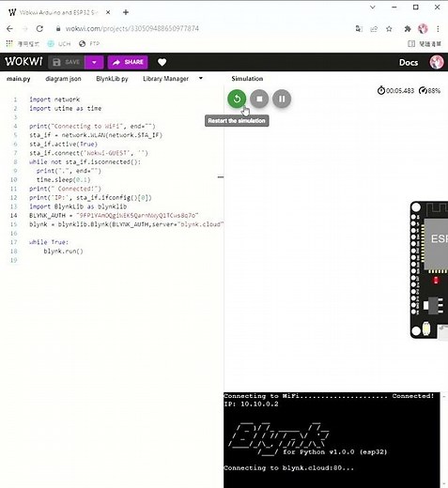Screen dimensions: 448x488
Task: Click the simulation timer icon
Action: coord(380,90)
